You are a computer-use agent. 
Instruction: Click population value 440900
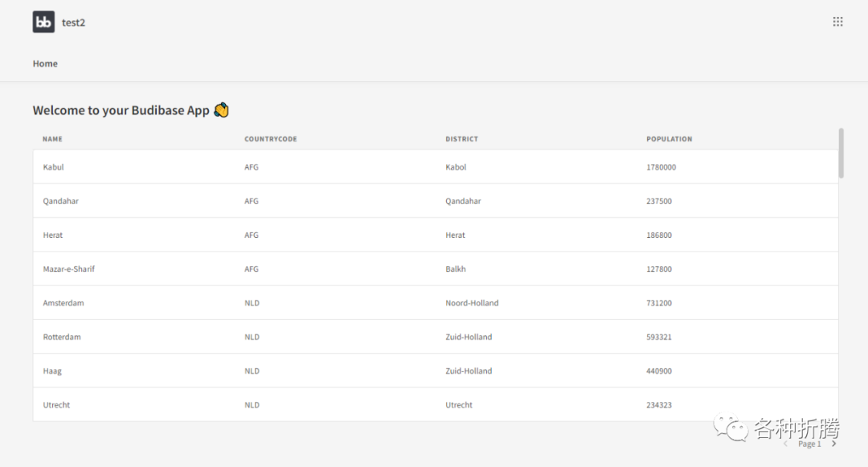pyautogui.click(x=659, y=371)
